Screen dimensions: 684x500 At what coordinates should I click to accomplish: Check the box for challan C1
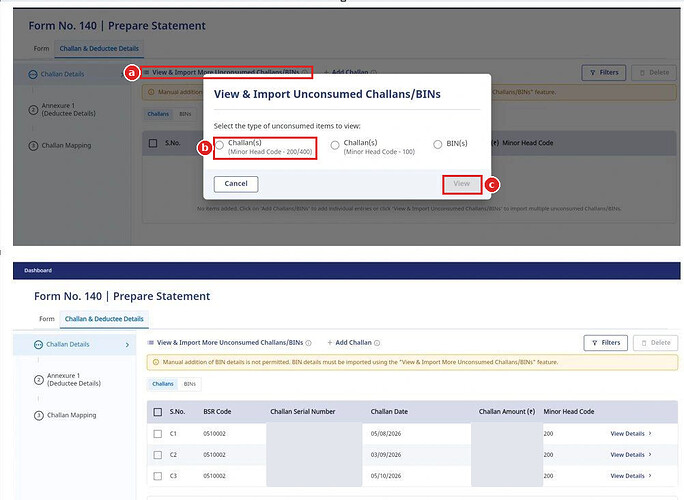[158, 434]
